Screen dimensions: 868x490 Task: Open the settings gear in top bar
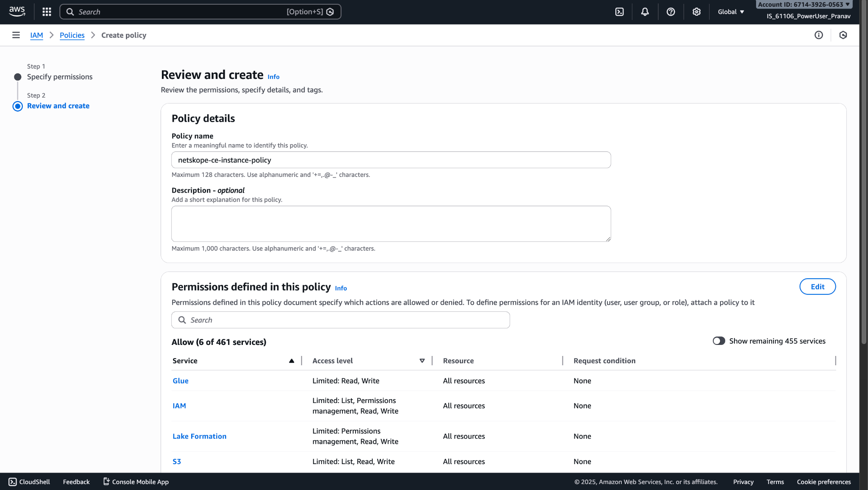coord(696,12)
